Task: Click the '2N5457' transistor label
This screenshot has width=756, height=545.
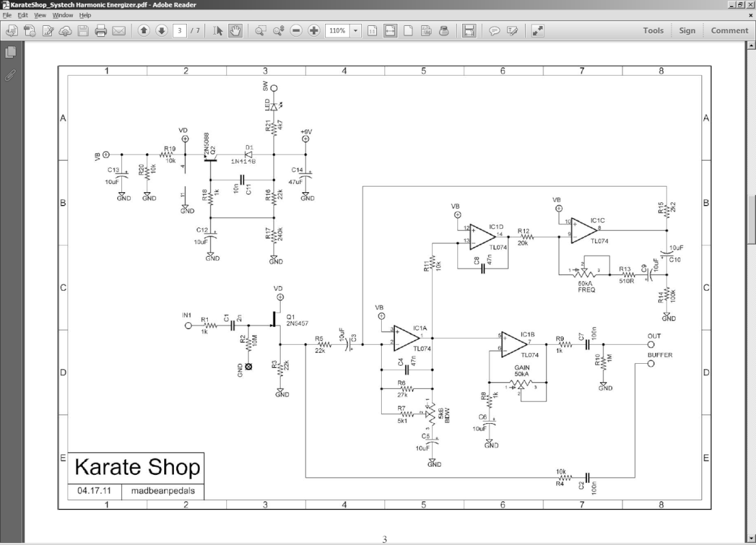Action: click(297, 324)
